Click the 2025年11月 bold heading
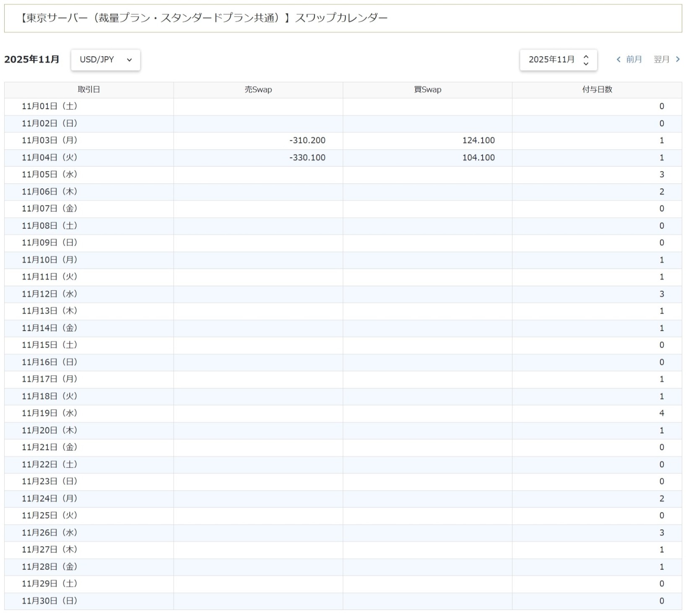This screenshot has width=686, height=616. pyautogui.click(x=32, y=60)
